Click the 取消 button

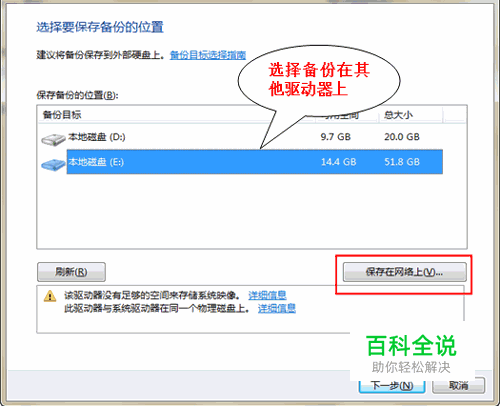[x=458, y=386]
